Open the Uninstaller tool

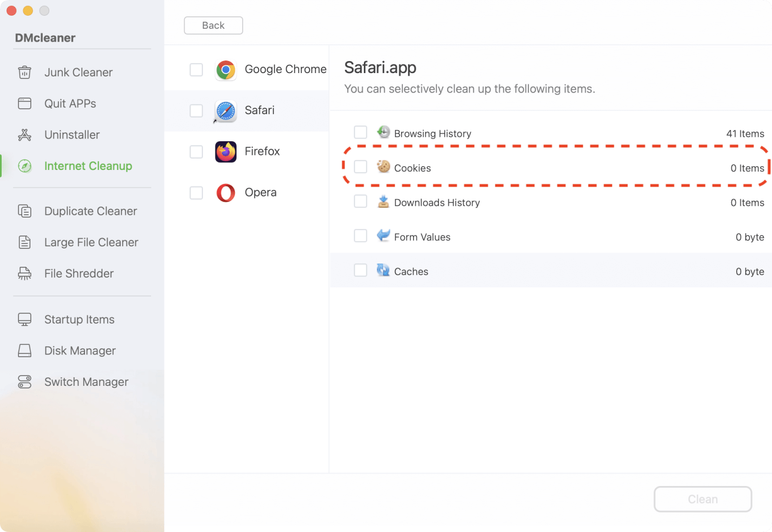(71, 135)
